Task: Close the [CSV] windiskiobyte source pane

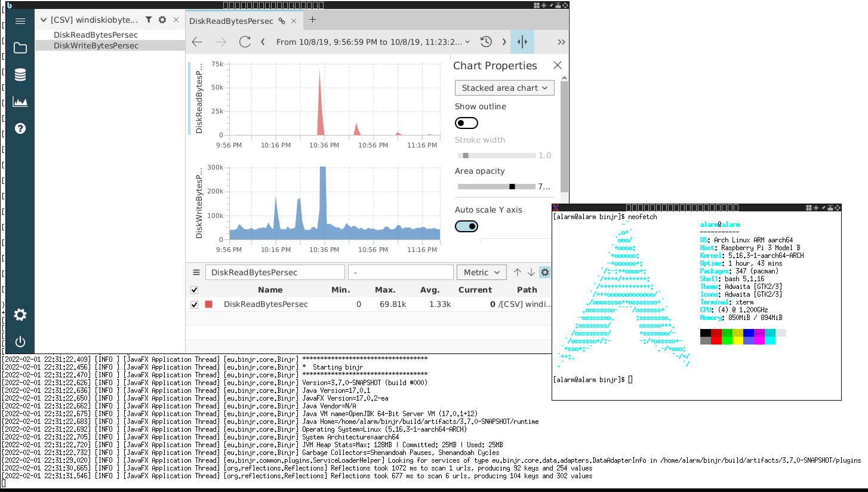Action: [x=176, y=20]
